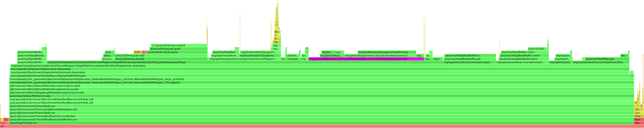Image resolution: width=644 pixels, height=128 pixels.
Task: Click the java/nio/HeapByteBuffer.slice frame
Action: [524, 59]
